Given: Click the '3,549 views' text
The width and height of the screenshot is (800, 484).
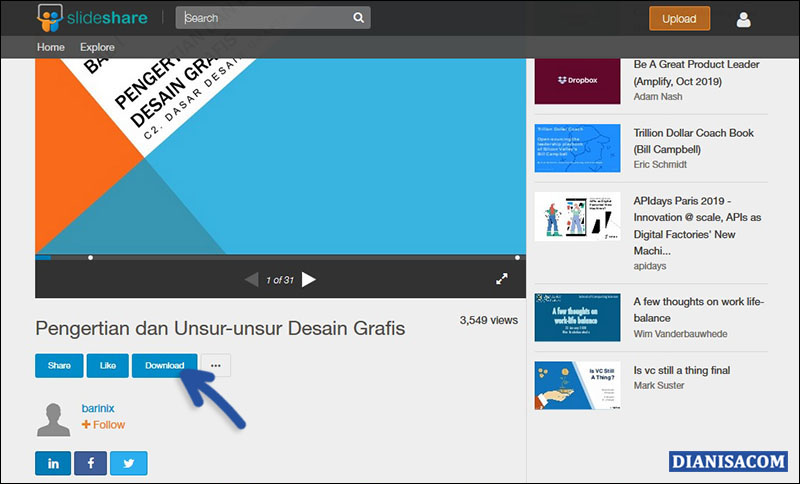Looking at the screenshot, I should point(489,320).
